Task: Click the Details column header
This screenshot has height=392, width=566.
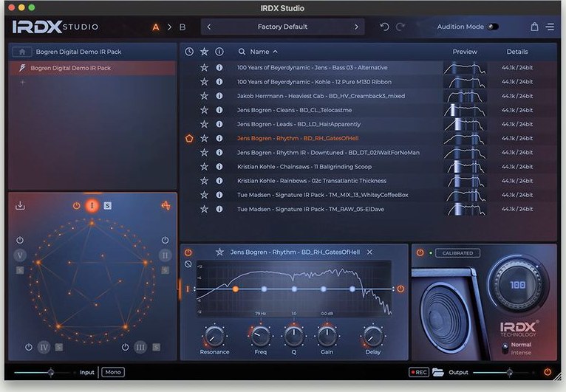Action: [517, 52]
